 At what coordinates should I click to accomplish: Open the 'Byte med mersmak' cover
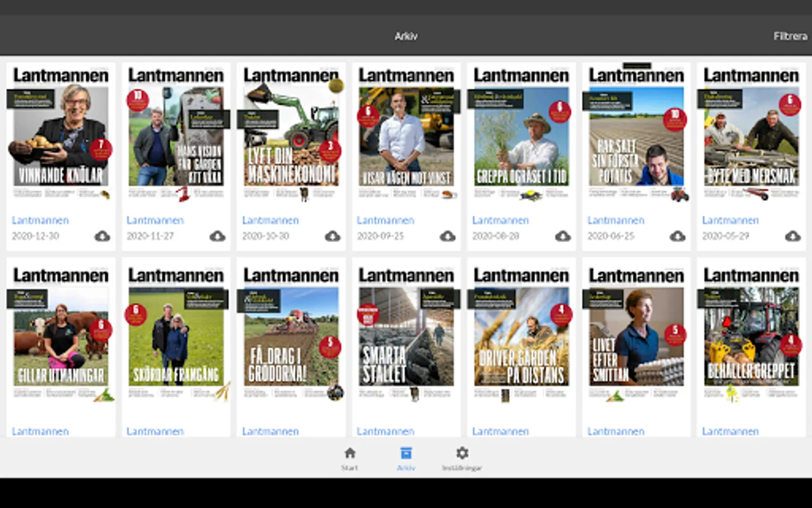pos(751,134)
